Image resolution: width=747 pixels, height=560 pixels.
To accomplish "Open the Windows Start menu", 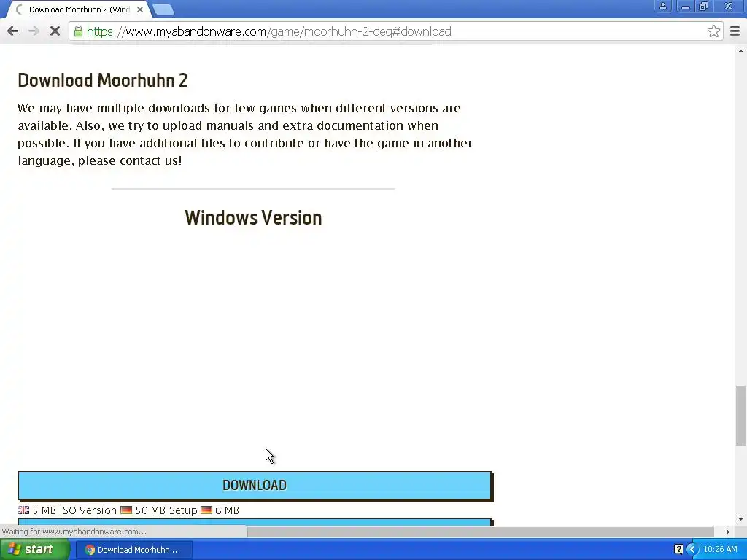I will pyautogui.click(x=34, y=550).
